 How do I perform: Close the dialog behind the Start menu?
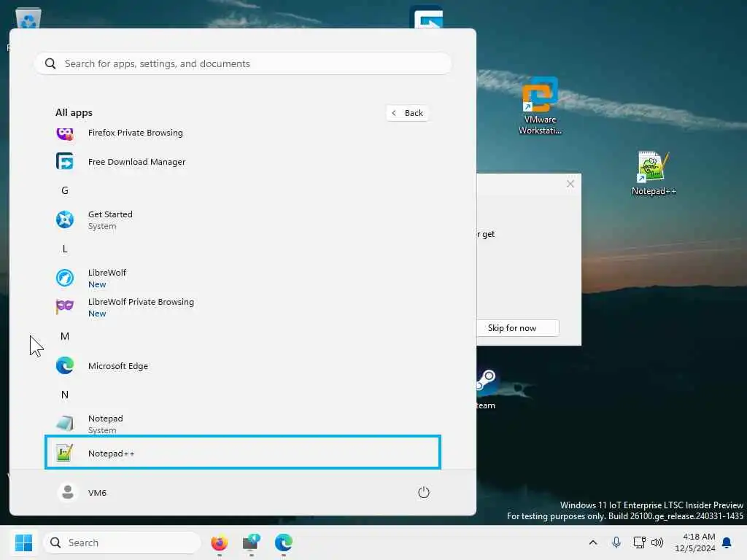coord(570,184)
